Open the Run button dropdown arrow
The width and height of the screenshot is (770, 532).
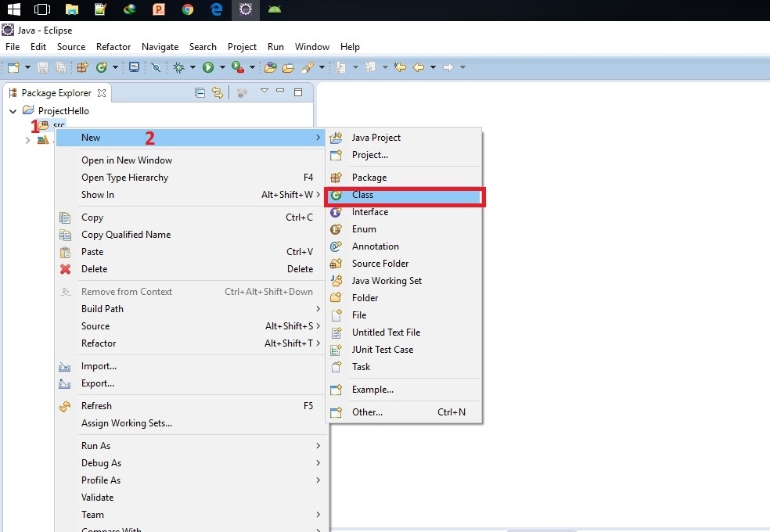[x=221, y=68]
